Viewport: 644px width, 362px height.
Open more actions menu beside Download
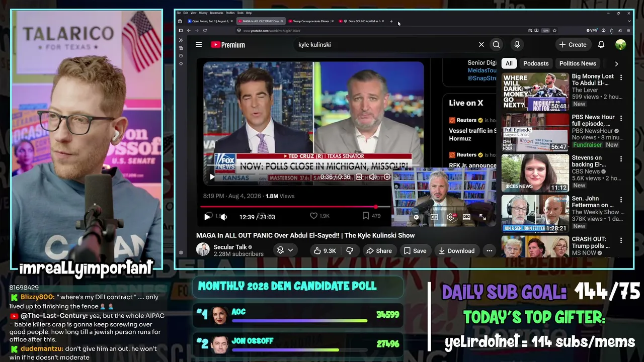tap(489, 250)
